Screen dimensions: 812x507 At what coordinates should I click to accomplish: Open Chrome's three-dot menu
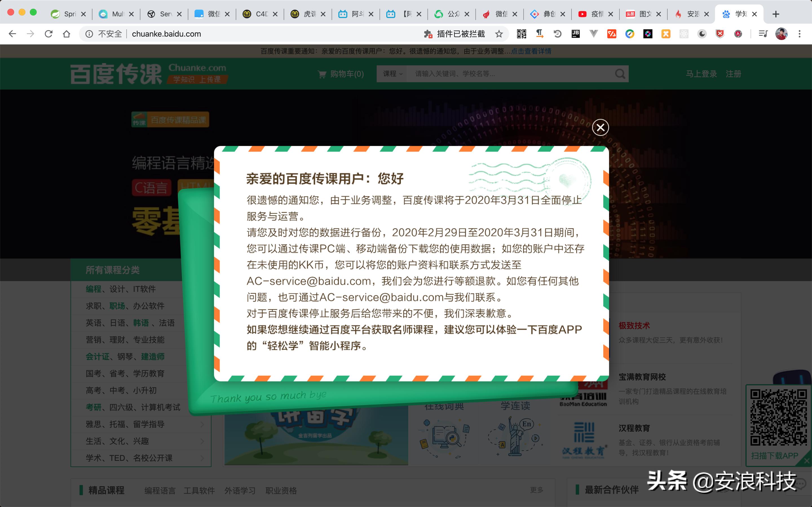(800, 34)
